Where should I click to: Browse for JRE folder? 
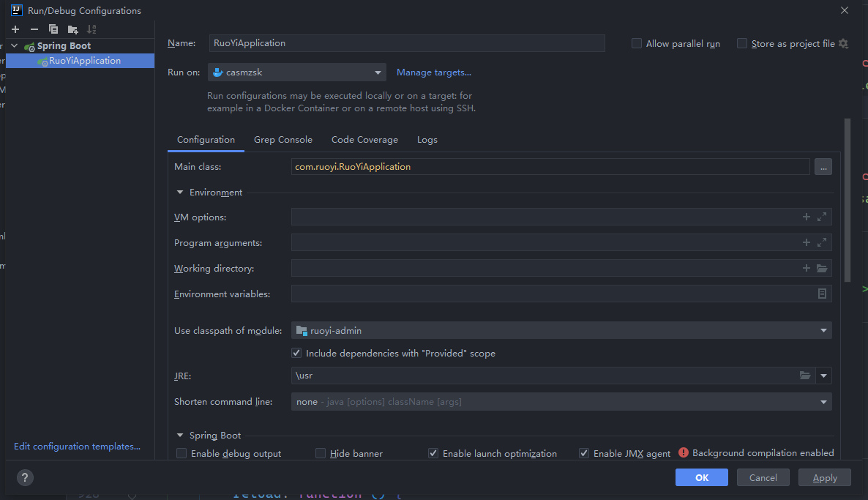click(805, 376)
